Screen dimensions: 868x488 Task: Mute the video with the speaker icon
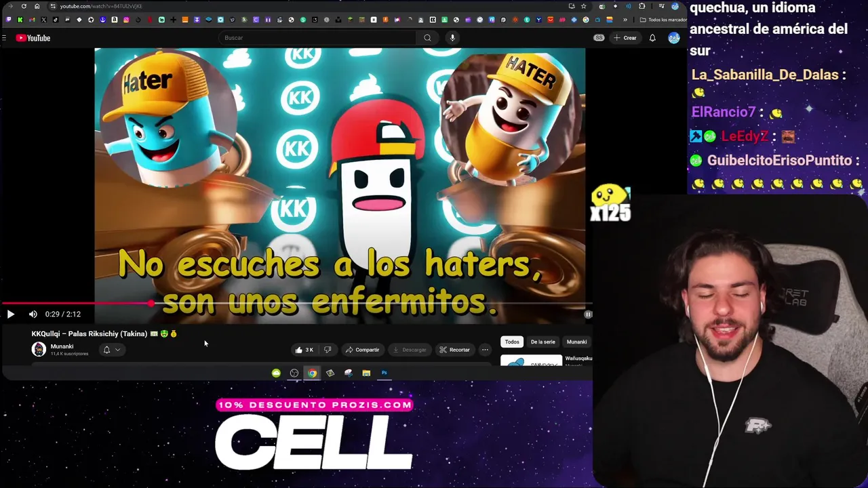pos(33,314)
